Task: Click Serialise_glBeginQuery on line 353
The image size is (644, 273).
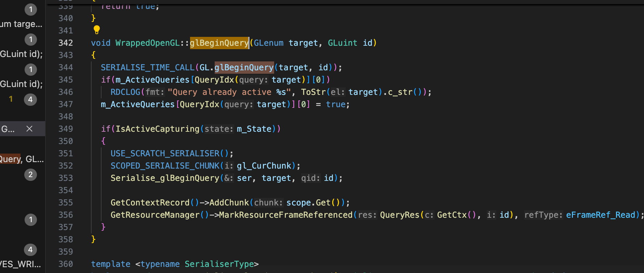Action: [165, 178]
